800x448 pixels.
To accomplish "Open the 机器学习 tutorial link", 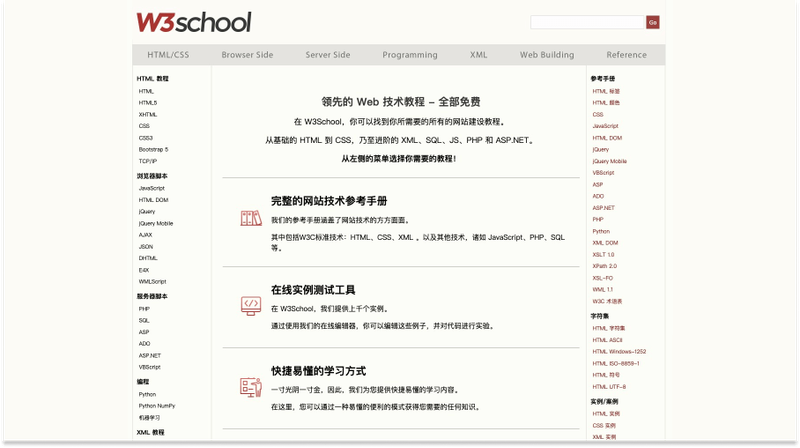I will [149, 418].
